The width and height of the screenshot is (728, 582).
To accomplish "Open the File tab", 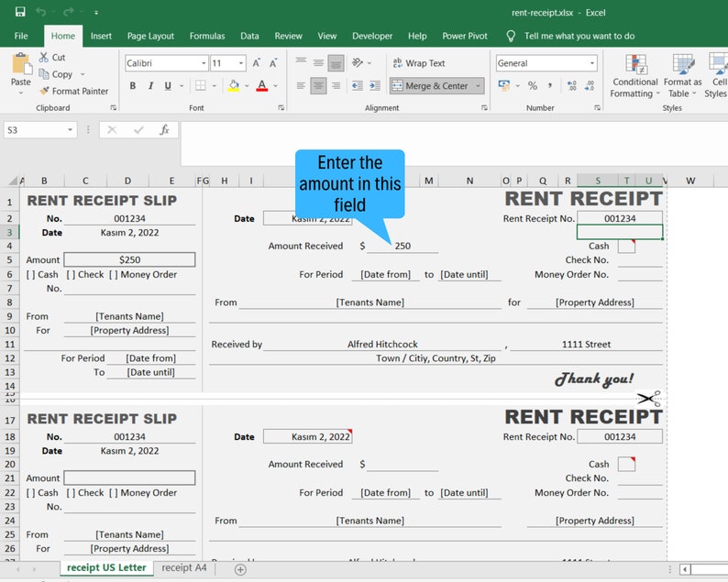I will (21, 36).
